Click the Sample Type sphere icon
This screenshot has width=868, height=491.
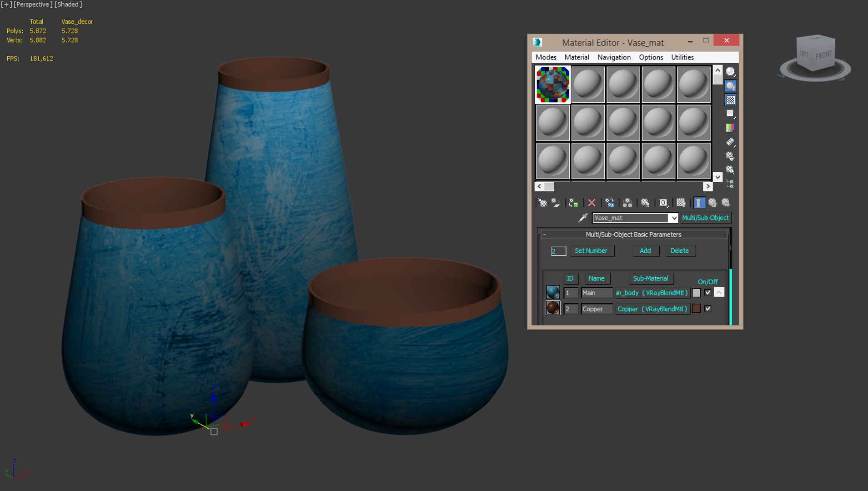coord(730,72)
